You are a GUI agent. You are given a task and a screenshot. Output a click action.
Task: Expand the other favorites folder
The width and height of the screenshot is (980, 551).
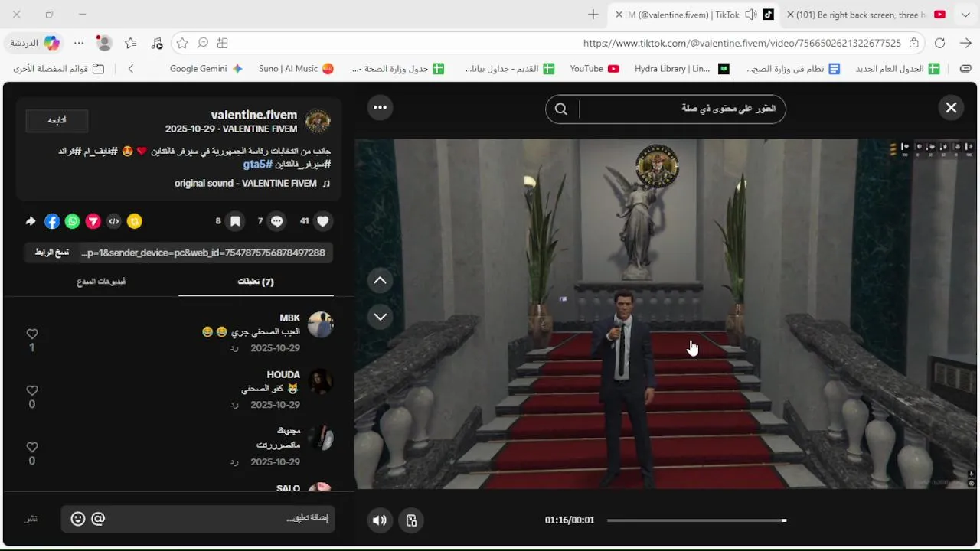pos(59,69)
